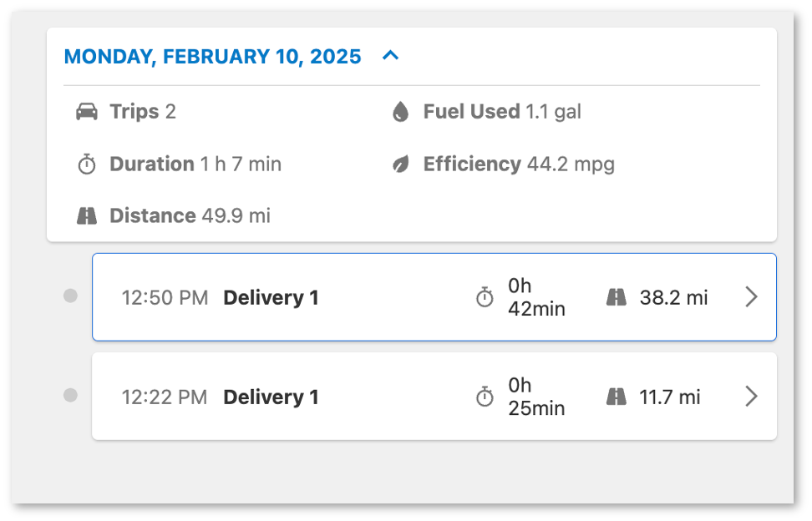812x521 pixels.
Task: Click the road icon beside Distance 49.9 mi
Action: [87, 215]
